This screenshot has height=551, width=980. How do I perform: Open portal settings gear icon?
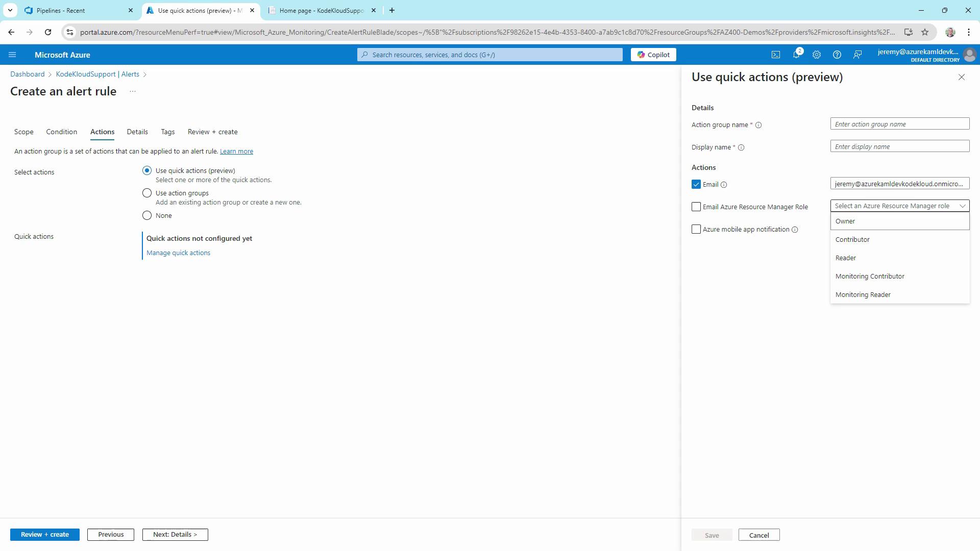click(x=816, y=55)
